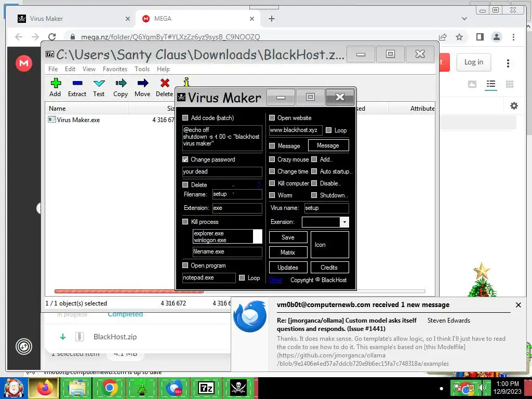This screenshot has height=399, width=532.
Task: Click Log in on MEGA
Action: (x=474, y=62)
